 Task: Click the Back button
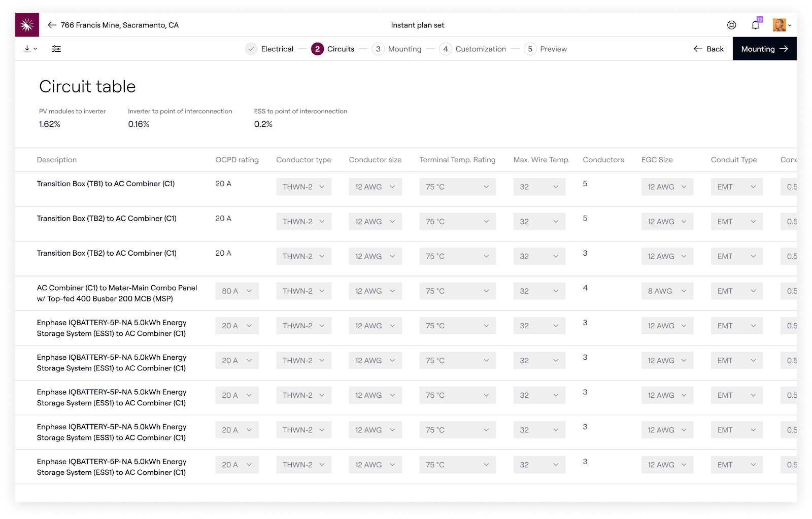[x=708, y=49]
